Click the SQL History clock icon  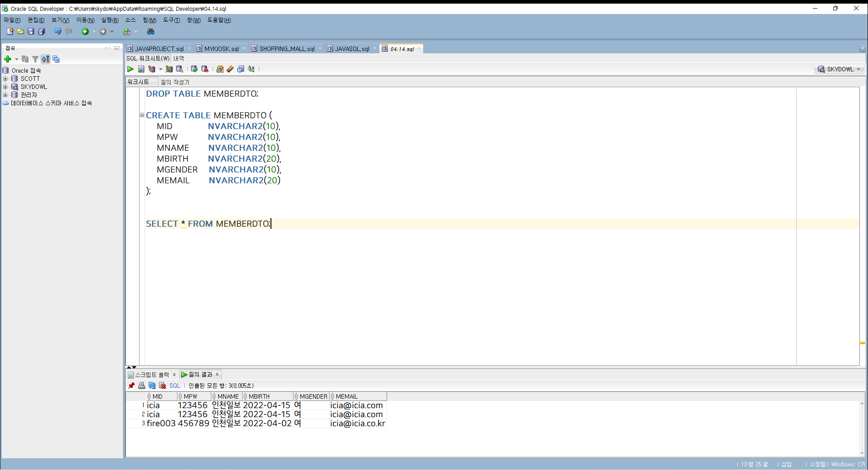[241, 69]
